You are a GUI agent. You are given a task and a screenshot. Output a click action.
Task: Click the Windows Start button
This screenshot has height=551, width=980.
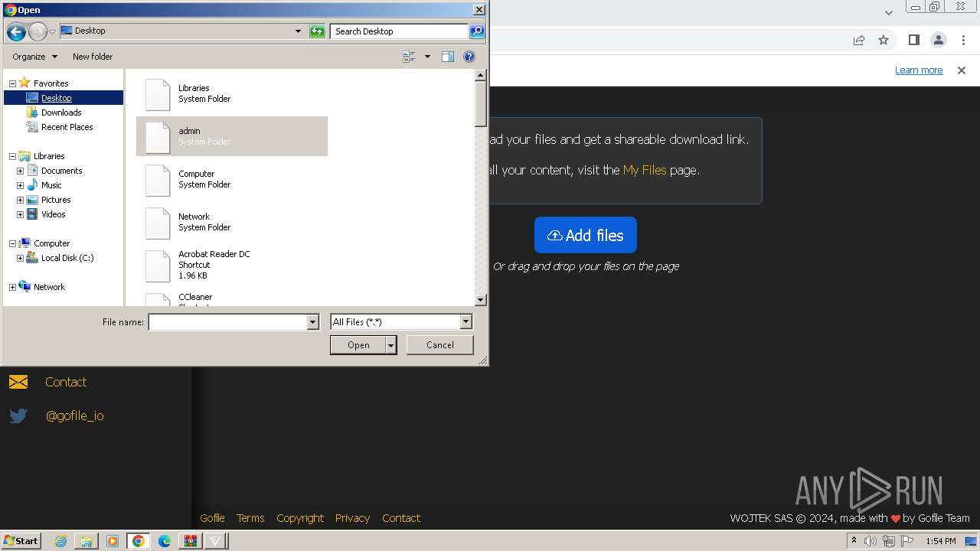point(21,540)
